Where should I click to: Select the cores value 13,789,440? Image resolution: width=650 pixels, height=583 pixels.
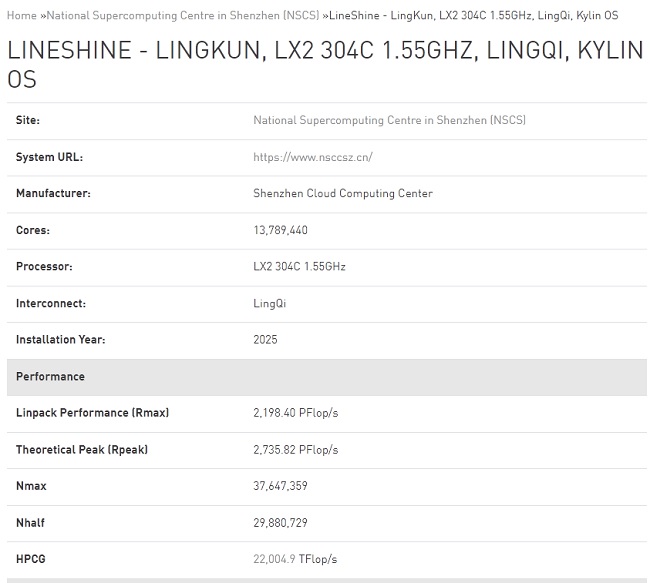tap(280, 230)
